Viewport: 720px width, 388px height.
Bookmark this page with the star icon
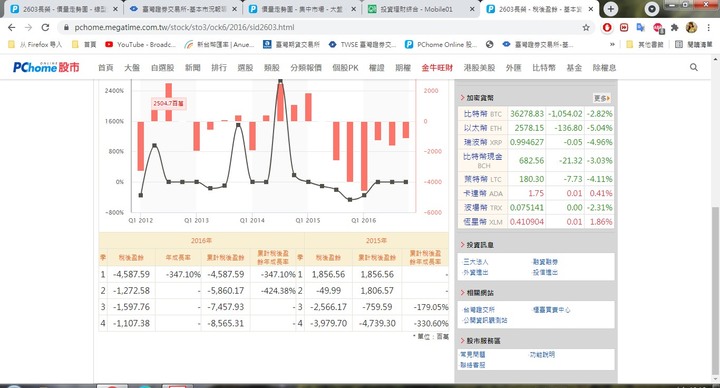(x=586, y=28)
